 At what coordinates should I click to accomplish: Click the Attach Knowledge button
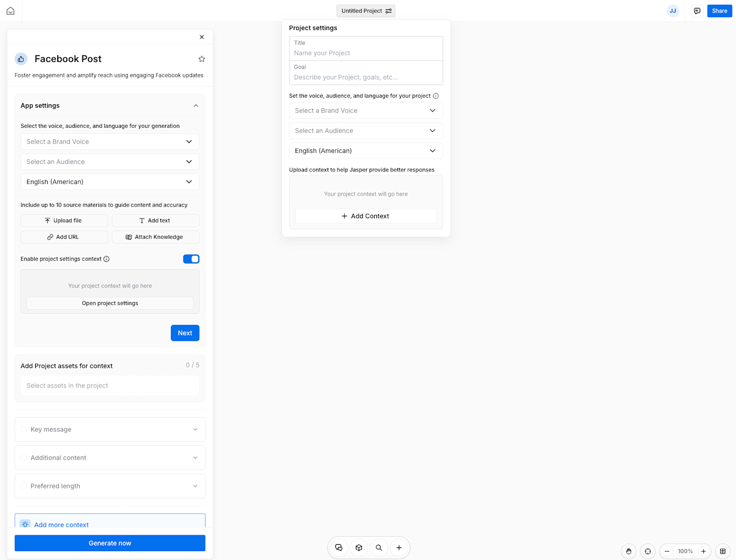[156, 237]
